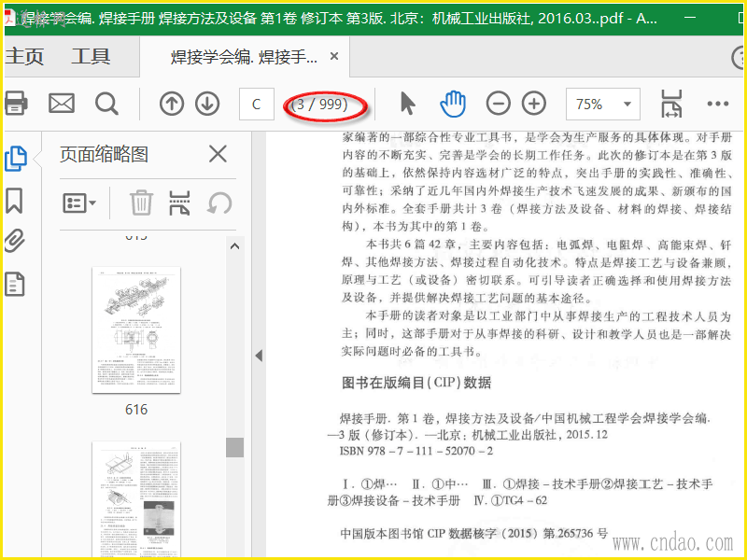Zoom in with the plus button

click(x=534, y=104)
